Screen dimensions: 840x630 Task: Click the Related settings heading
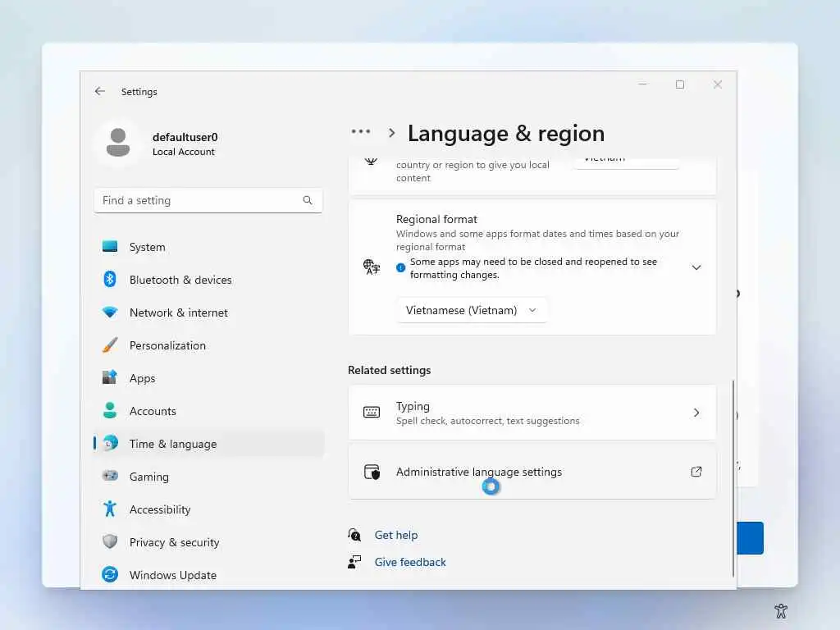coord(389,370)
